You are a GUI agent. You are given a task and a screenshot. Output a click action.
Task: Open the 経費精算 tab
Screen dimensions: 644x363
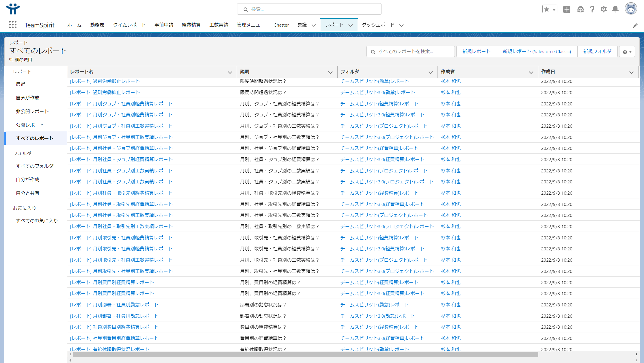pyautogui.click(x=191, y=25)
